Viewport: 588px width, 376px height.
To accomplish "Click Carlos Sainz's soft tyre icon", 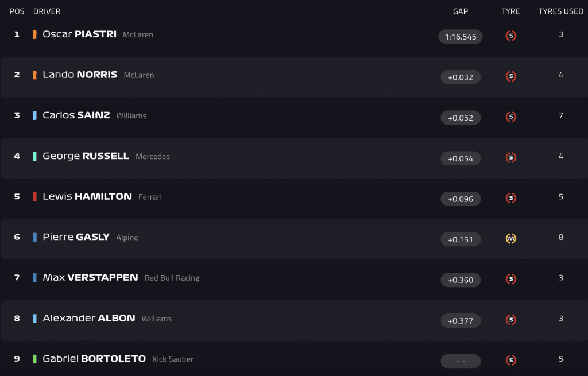I will pos(510,117).
